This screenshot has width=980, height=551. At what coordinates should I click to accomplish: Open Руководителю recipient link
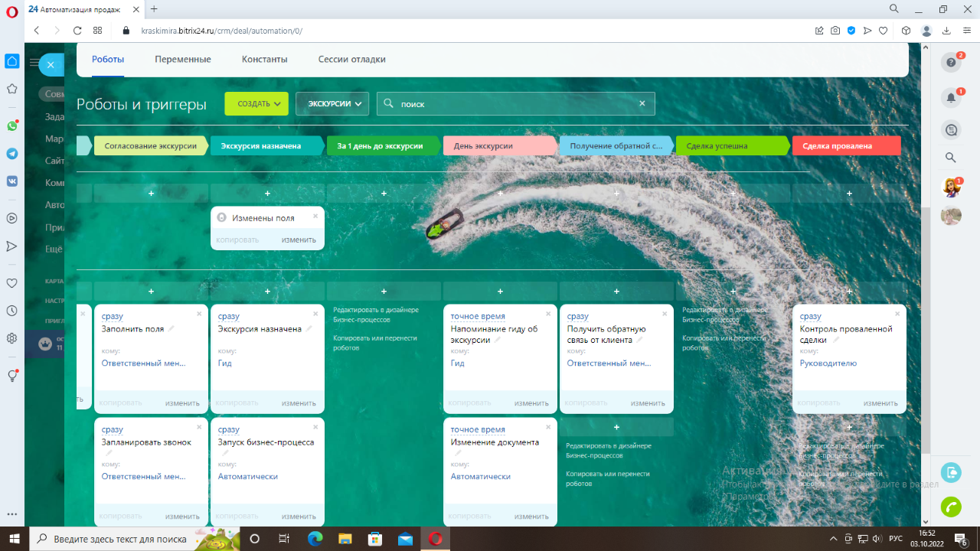pyautogui.click(x=828, y=364)
